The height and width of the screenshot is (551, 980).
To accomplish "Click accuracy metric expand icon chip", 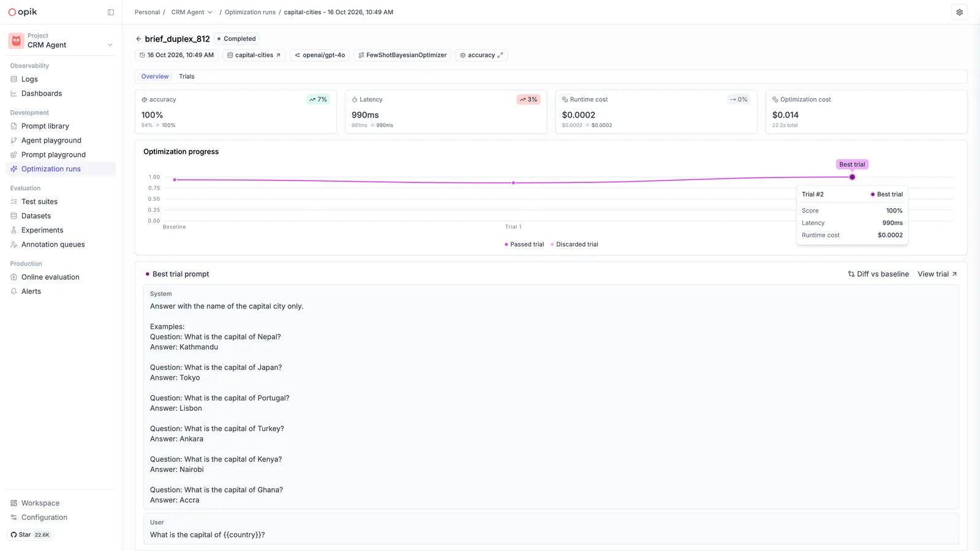I will 500,55.
